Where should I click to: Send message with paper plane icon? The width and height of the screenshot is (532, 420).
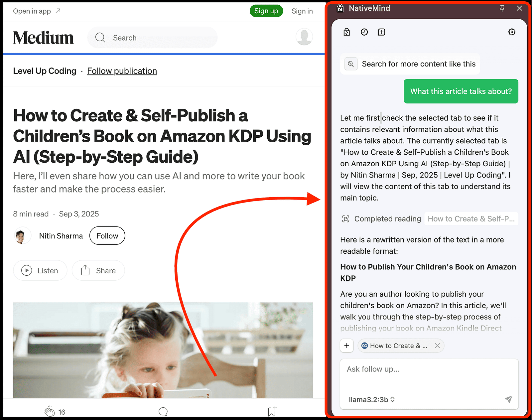point(508,399)
